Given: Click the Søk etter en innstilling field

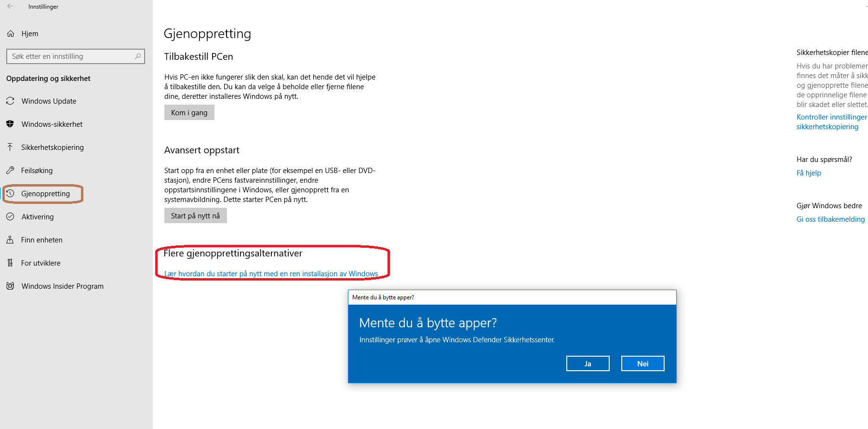Looking at the screenshot, I should pos(76,56).
